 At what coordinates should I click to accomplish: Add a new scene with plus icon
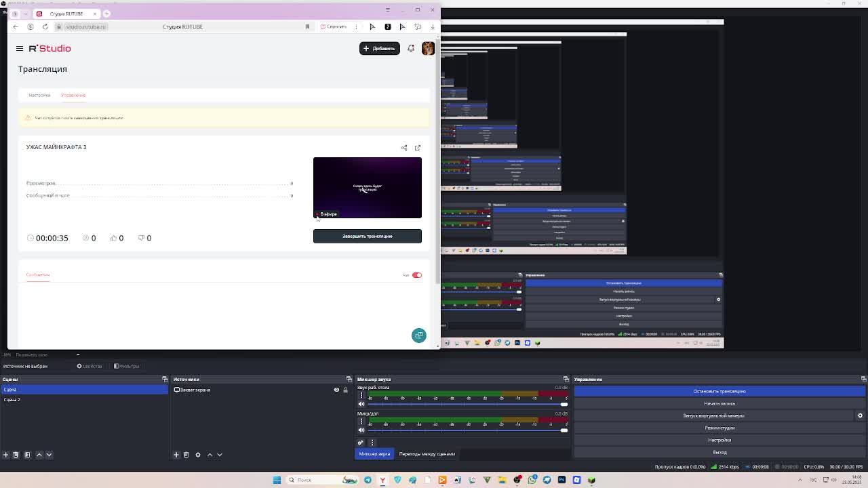[6, 455]
